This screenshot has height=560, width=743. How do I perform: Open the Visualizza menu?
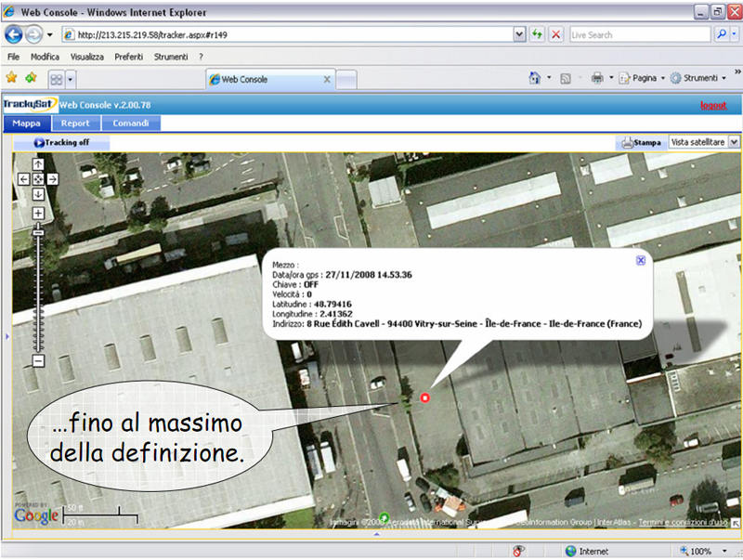coord(87,57)
